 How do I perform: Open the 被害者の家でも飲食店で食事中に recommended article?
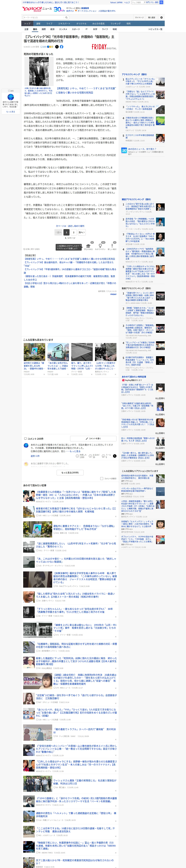76,510
